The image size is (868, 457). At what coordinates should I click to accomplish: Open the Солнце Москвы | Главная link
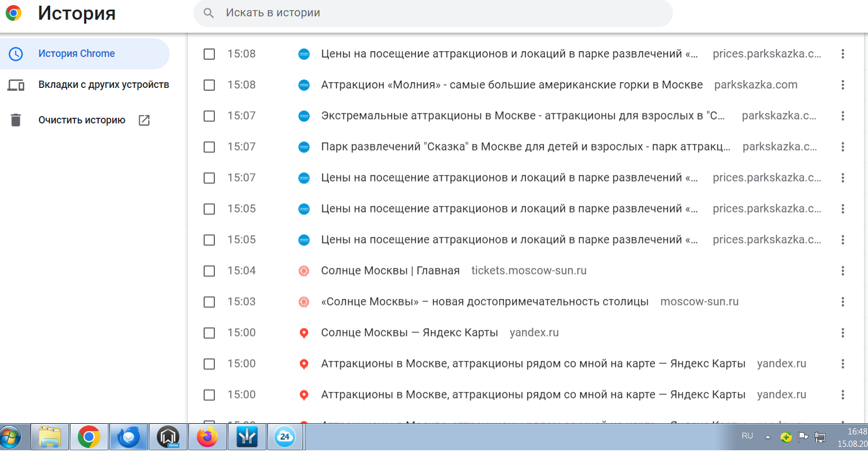[x=390, y=271]
